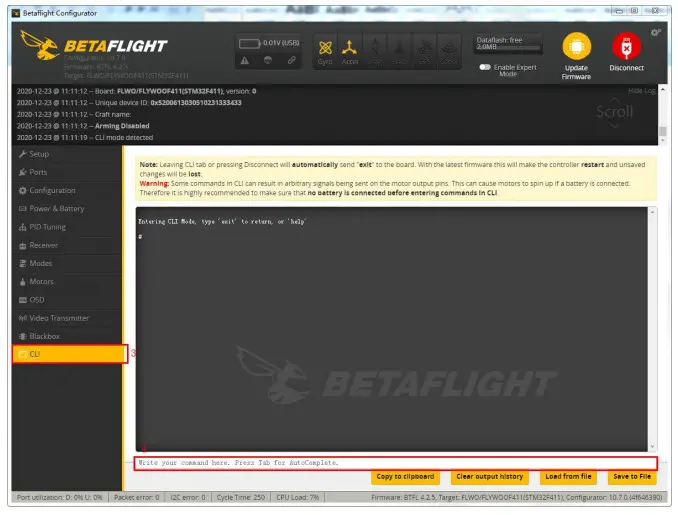Click the link status icon
Viewport: 678px width, 515px height.
[292, 60]
